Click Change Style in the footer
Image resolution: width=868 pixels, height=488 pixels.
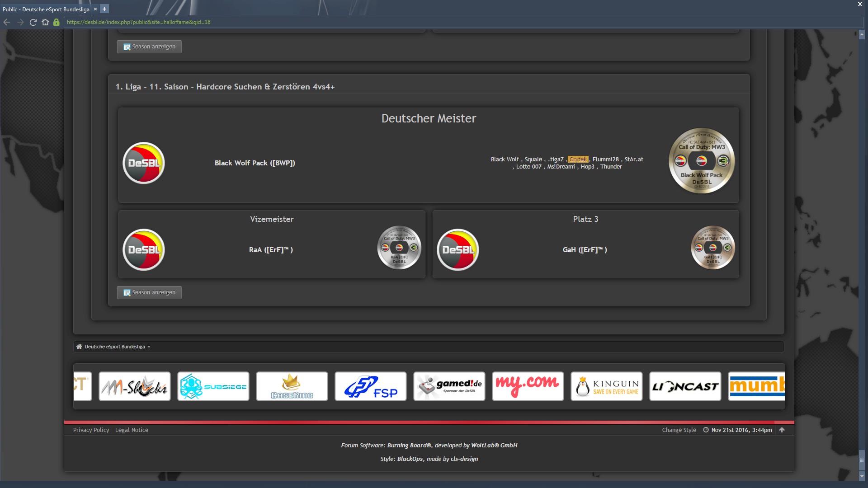coord(679,430)
